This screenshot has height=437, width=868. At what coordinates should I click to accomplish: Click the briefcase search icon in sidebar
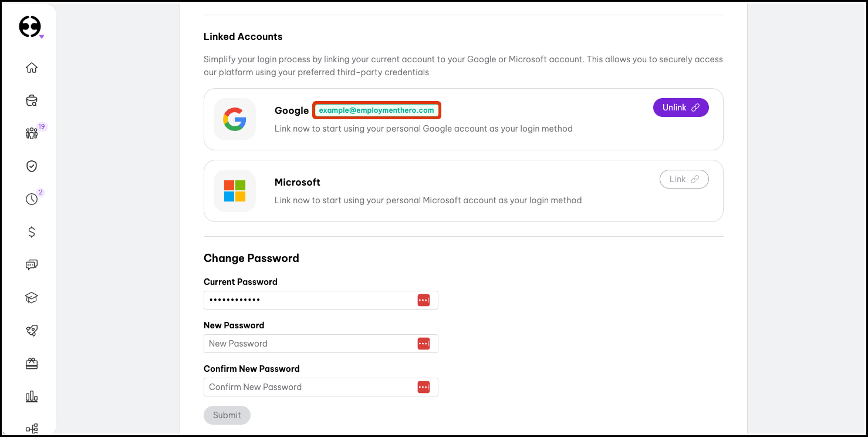click(32, 100)
